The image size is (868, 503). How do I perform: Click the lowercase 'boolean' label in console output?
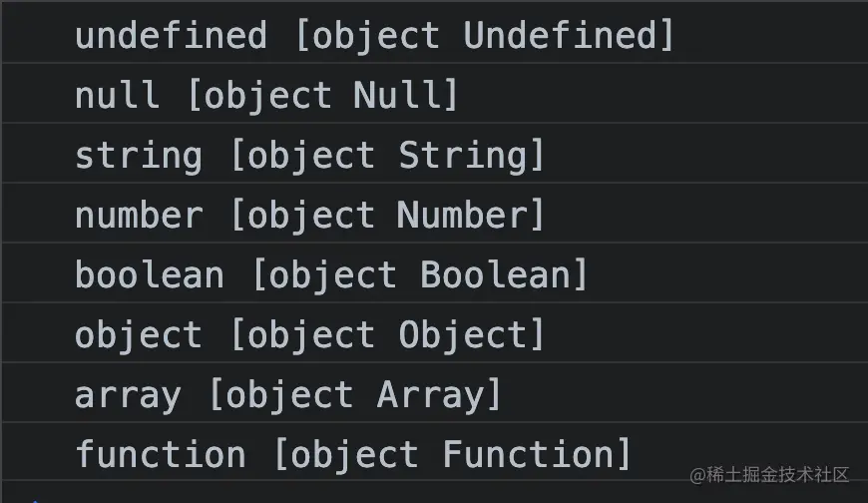[149, 275]
